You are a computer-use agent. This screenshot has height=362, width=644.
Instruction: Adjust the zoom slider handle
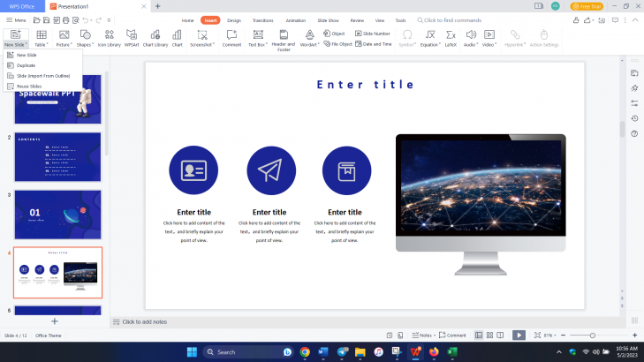pos(592,336)
